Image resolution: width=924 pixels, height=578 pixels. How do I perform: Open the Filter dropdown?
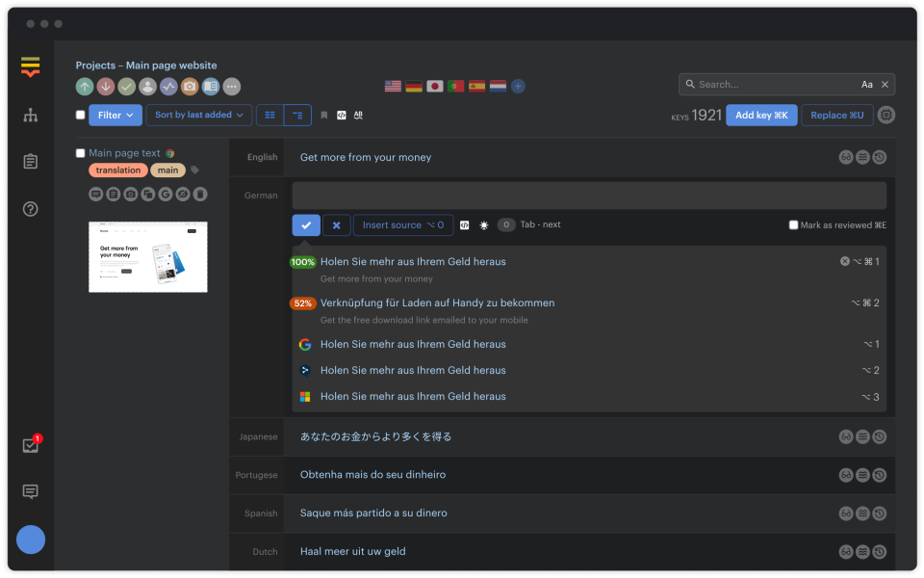tap(115, 115)
